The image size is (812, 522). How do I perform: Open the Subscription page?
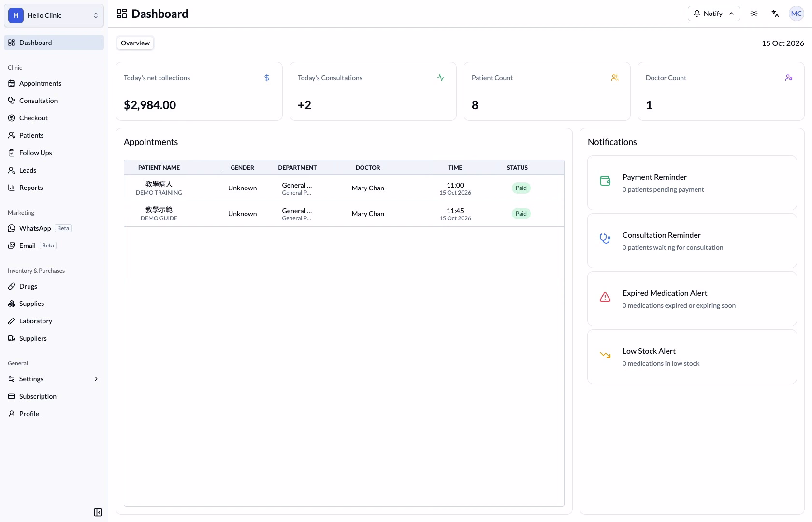(54, 396)
